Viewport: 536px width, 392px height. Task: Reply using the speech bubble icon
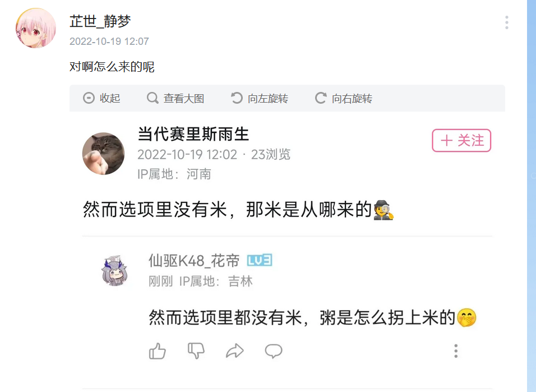(x=274, y=351)
